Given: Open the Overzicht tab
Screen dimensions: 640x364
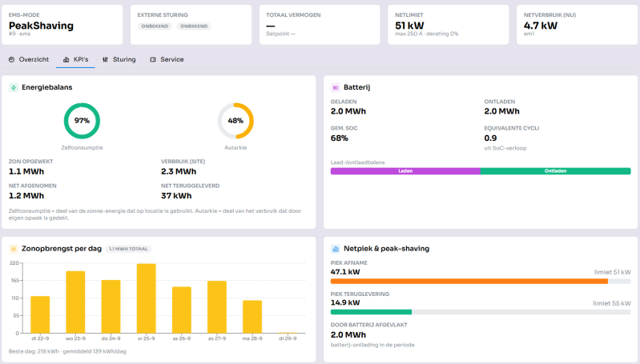Looking at the screenshot, I should [x=29, y=59].
